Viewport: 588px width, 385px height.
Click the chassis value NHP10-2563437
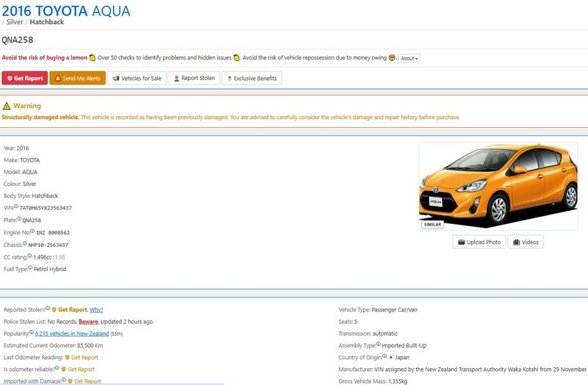(x=48, y=245)
